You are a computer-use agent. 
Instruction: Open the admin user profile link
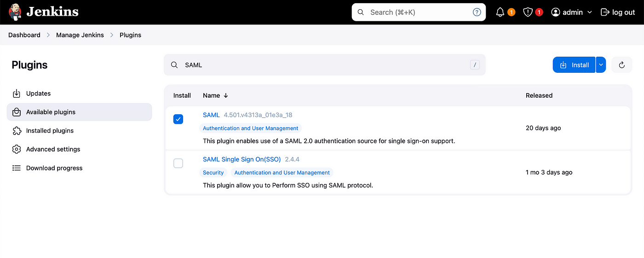click(573, 12)
